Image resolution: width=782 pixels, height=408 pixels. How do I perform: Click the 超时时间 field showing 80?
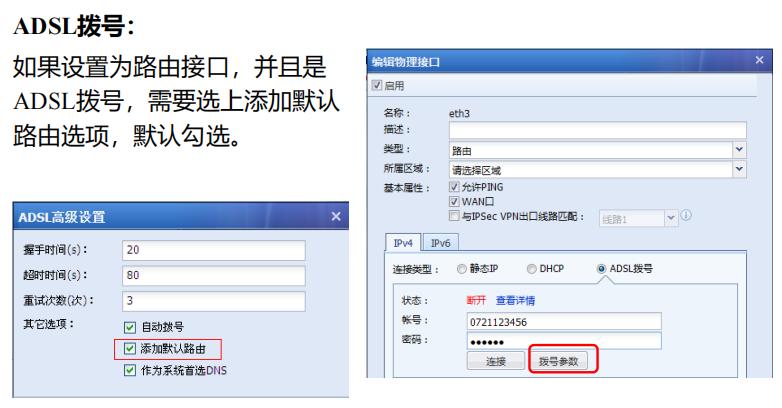213,275
